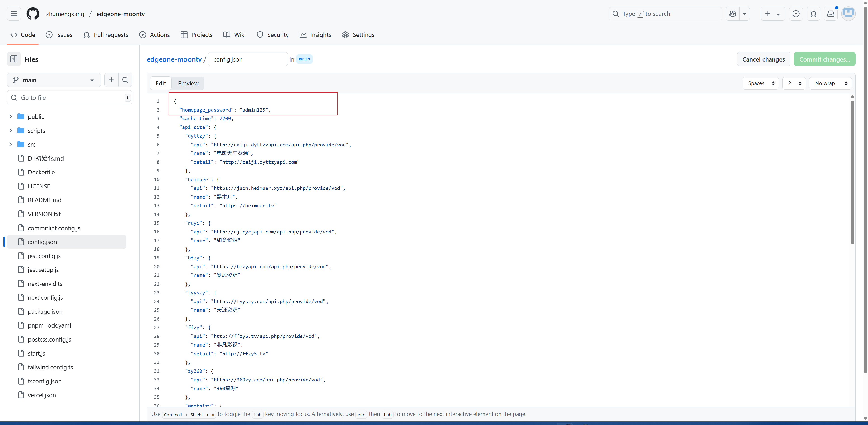The height and width of the screenshot is (425, 868).
Task: Go to the Actions tab
Action: (155, 35)
